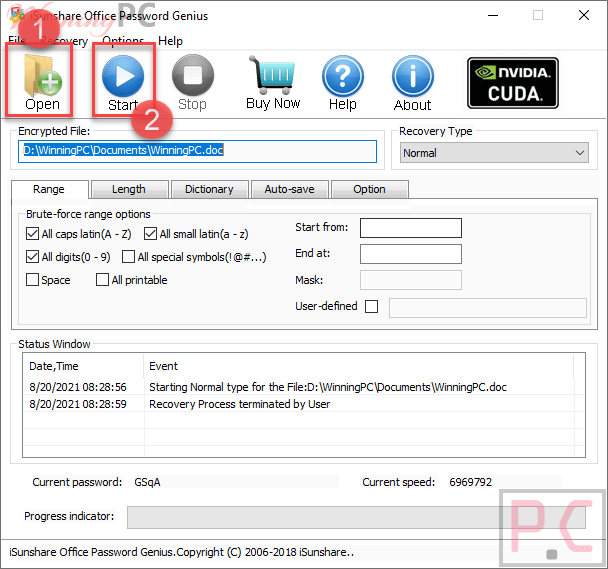Open the Options menu

tap(123, 41)
